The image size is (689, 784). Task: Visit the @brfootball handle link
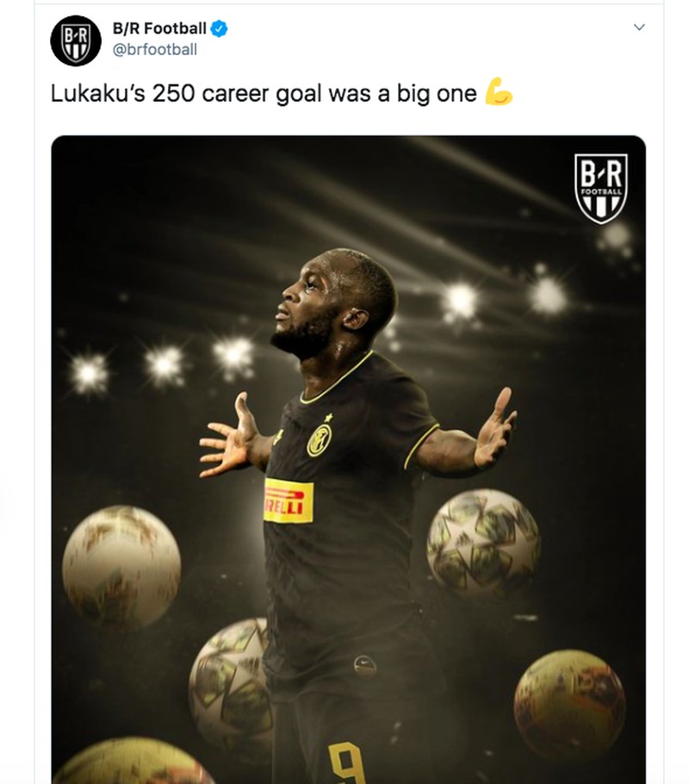coord(155,49)
